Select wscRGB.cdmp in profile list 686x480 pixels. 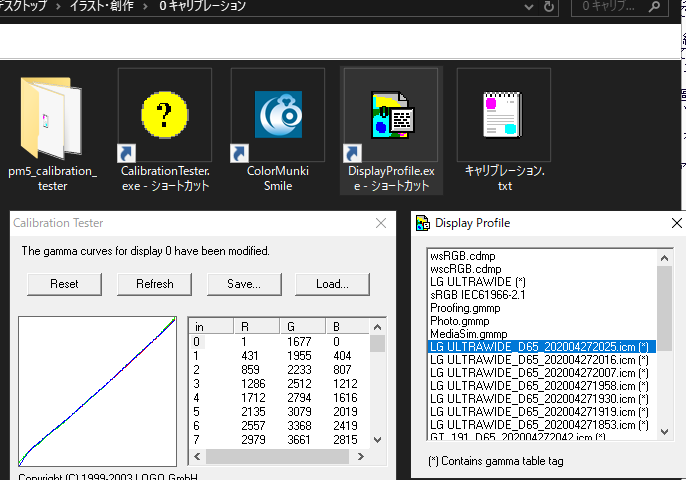542,269
